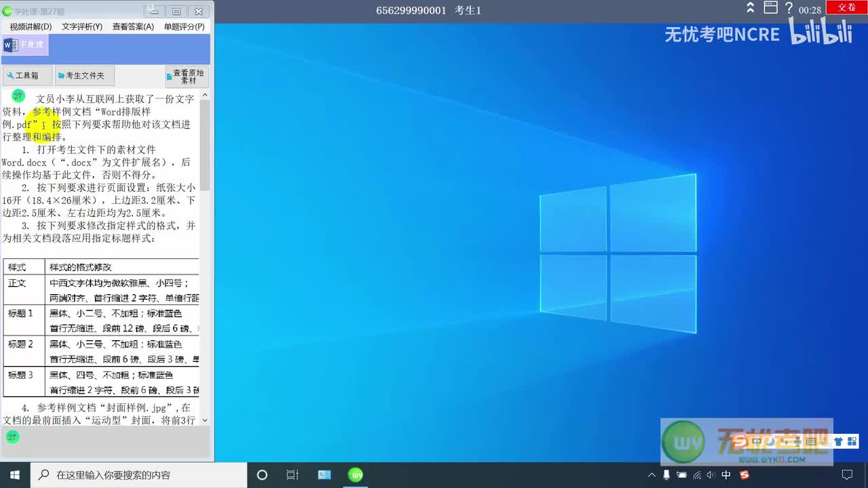Open the blue window app on the taskbar
Viewport: 868px width, 488px height.
coord(324,475)
